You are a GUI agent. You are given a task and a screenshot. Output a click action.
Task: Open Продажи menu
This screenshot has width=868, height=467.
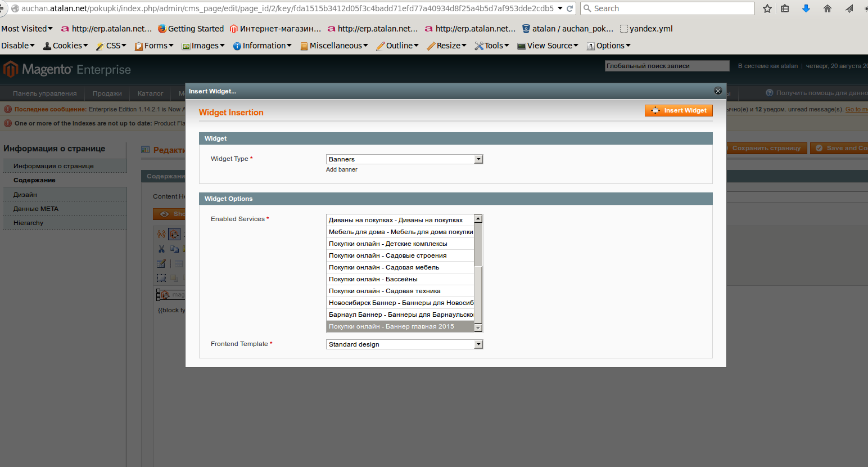click(x=107, y=93)
